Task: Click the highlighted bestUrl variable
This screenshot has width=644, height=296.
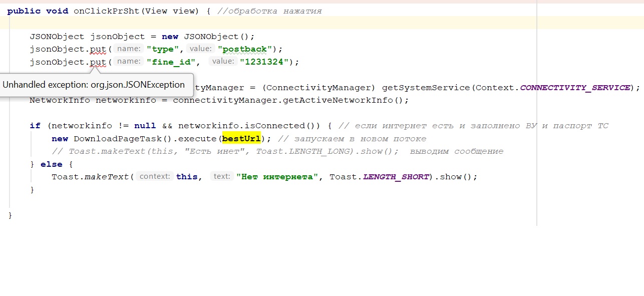Action: pyautogui.click(x=242, y=139)
